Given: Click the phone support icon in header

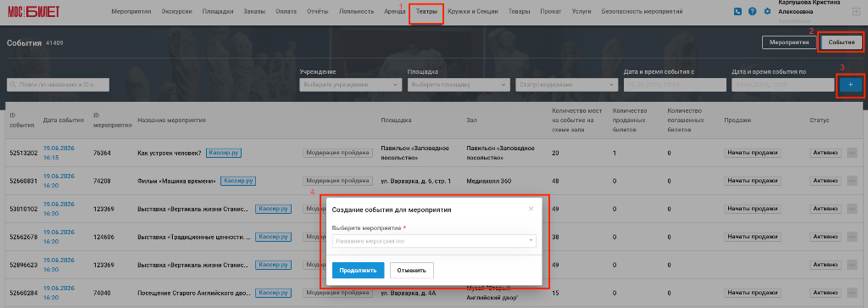Looking at the screenshot, I should point(737,11).
